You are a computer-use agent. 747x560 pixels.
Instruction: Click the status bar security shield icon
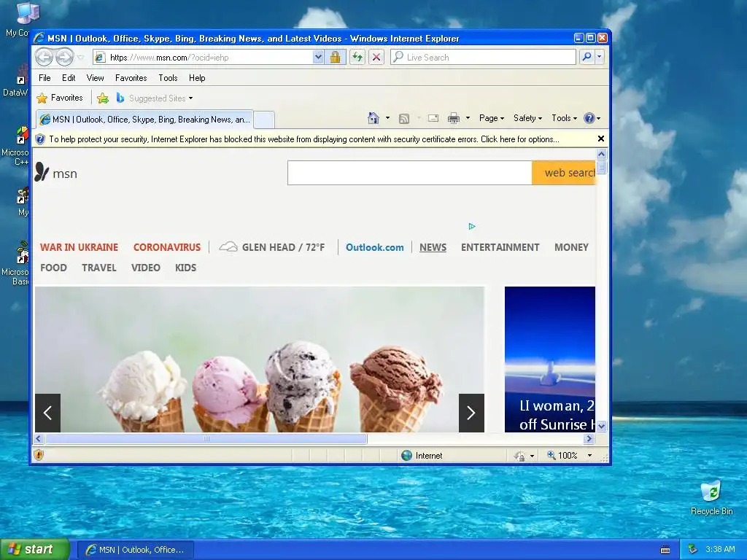tap(39, 455)
